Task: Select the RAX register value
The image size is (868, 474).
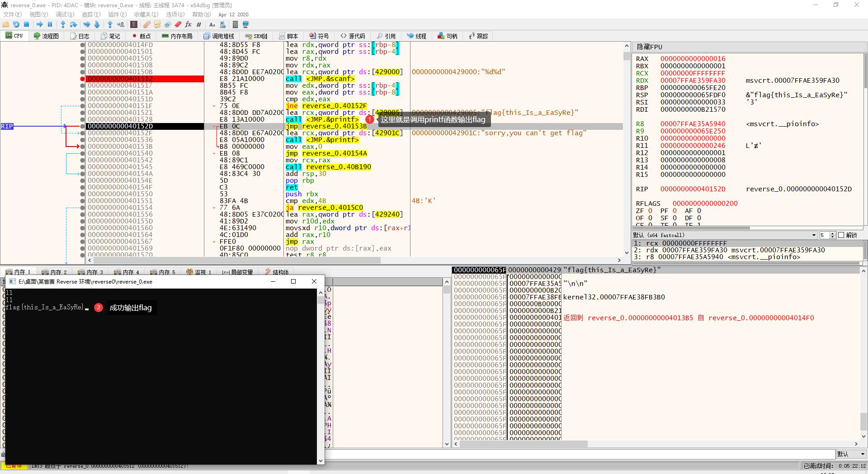Action: pos(693,59)
